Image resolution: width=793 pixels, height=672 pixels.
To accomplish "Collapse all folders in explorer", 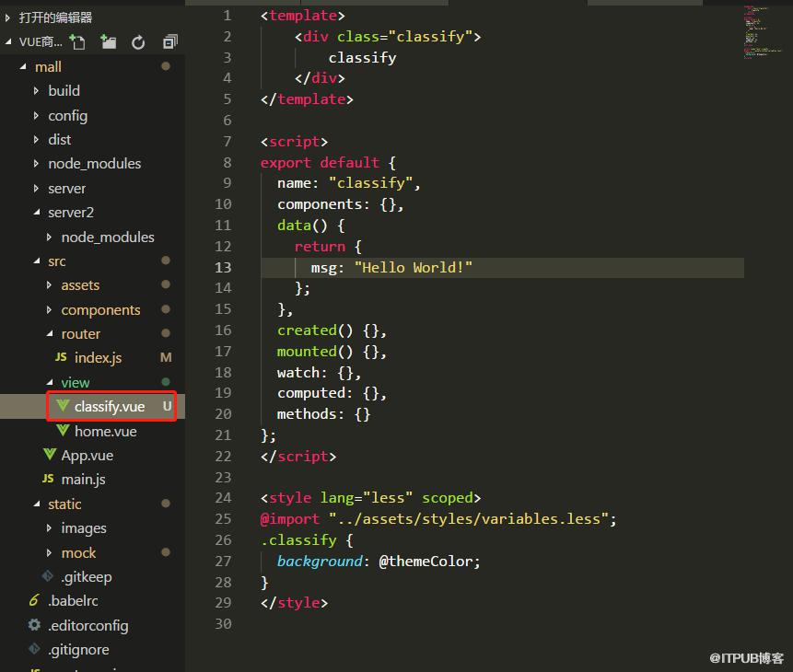I will 170,42.
